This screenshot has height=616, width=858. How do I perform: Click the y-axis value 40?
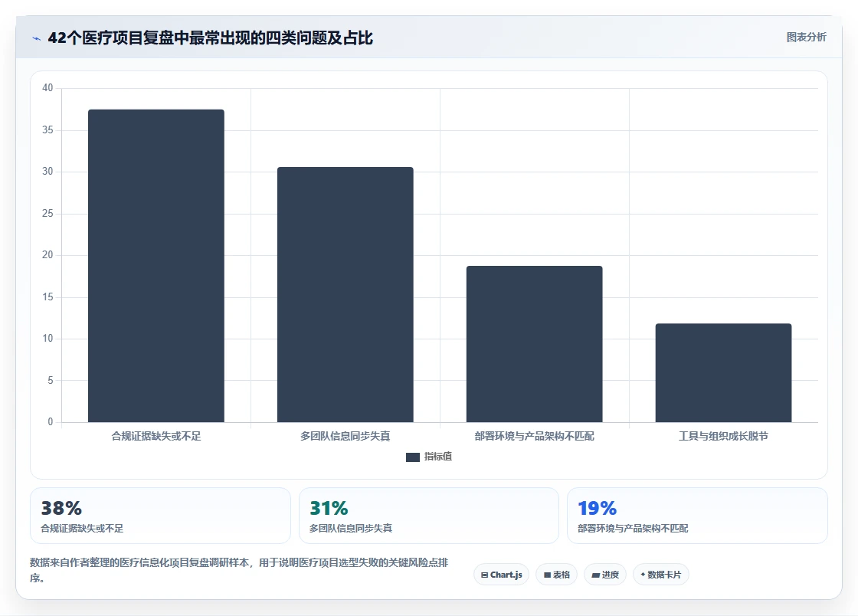coord(47,88)
